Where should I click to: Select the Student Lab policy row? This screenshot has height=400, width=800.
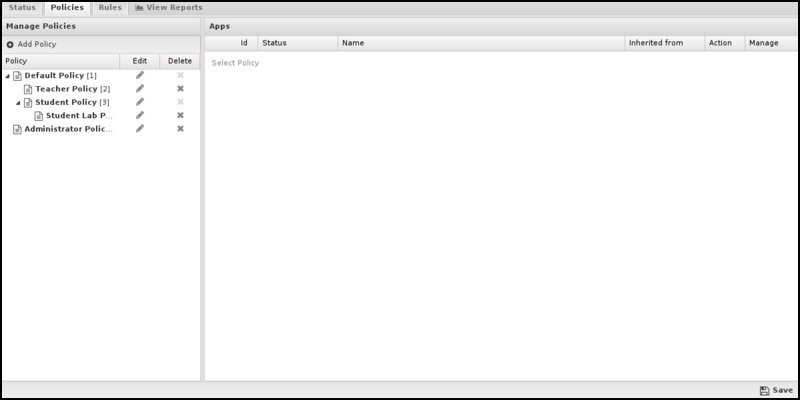click(x=102, y=115)
